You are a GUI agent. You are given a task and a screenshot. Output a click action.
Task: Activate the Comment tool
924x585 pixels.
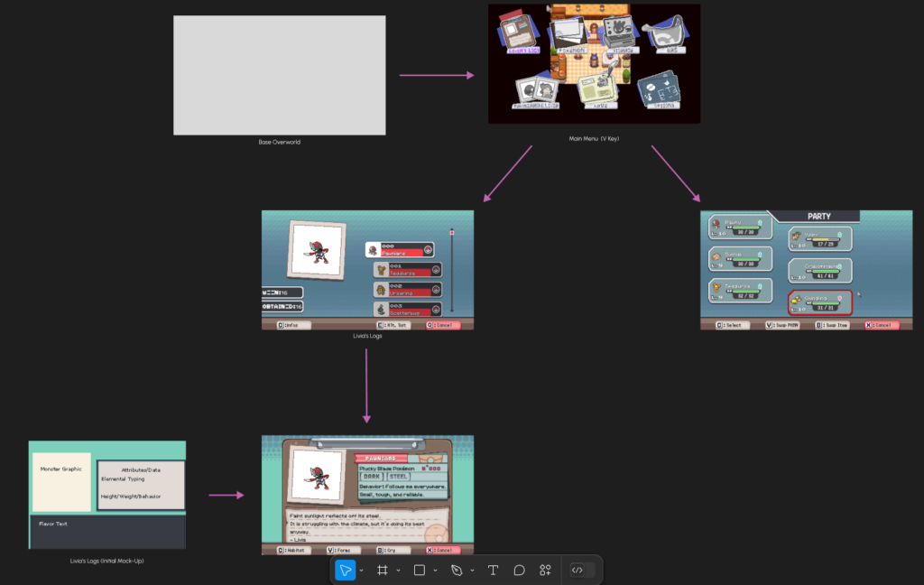519,571
